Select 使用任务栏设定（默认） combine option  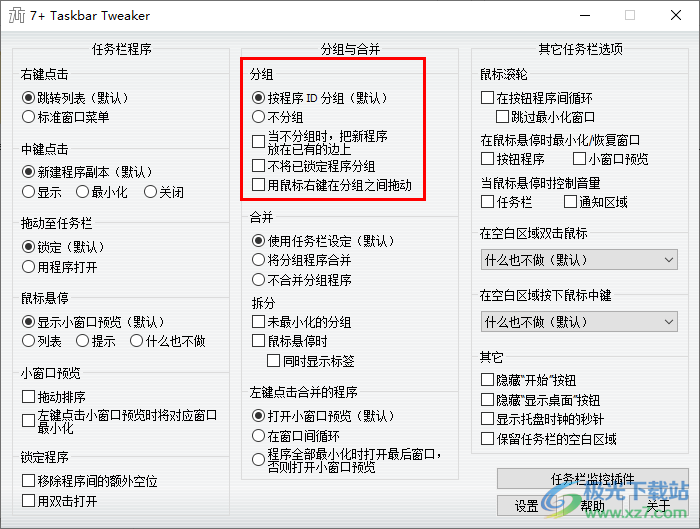[258, 241]
